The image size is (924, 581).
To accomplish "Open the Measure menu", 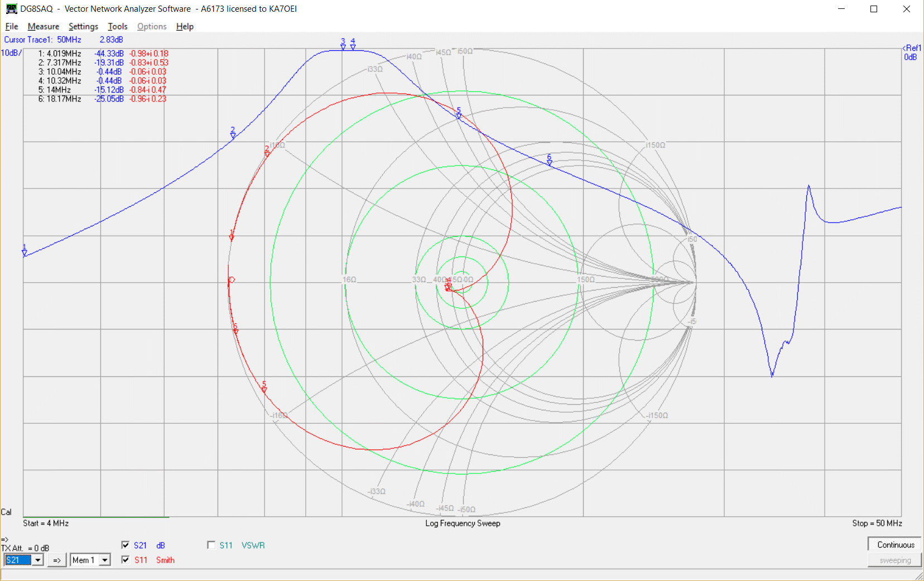I will [44, 26].
